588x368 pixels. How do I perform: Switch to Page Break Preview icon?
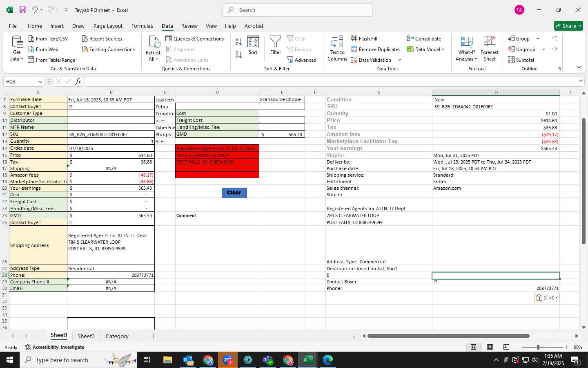pos(506,347)
